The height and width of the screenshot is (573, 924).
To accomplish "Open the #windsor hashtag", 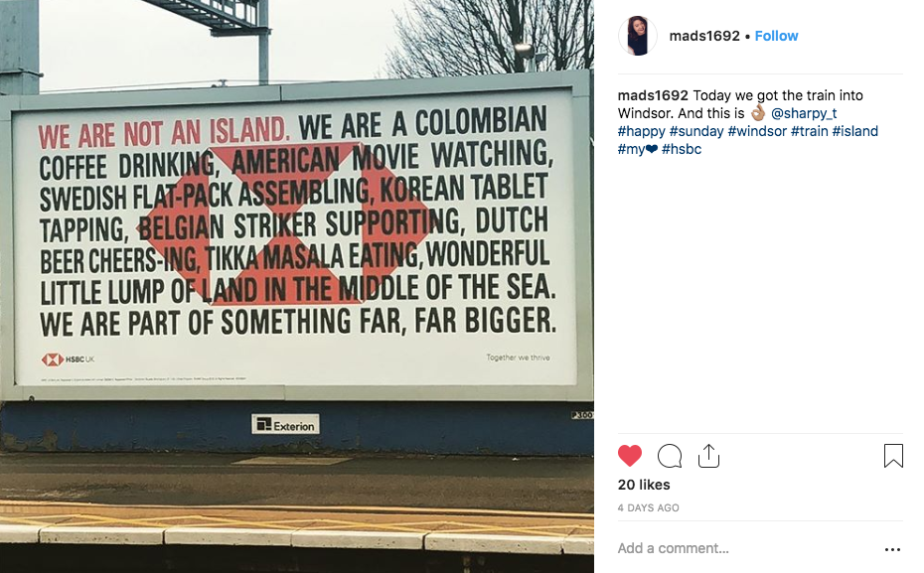I will 757,131.
